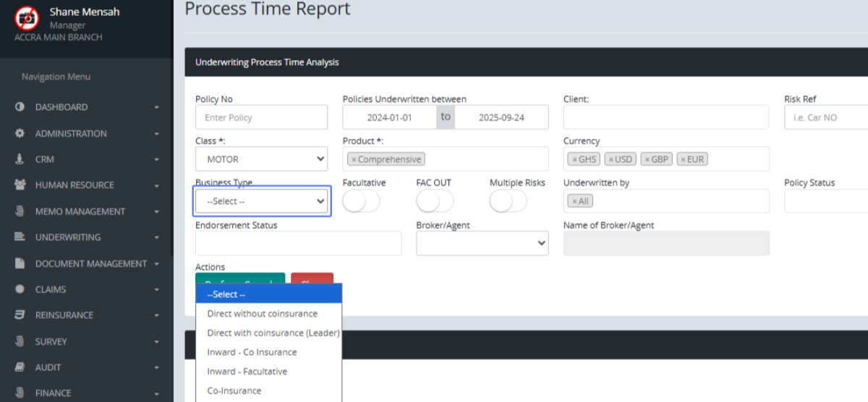Enable the FAC OUT switch
Image resolution: width=868 pixels, height=402 pixels.
435,202
